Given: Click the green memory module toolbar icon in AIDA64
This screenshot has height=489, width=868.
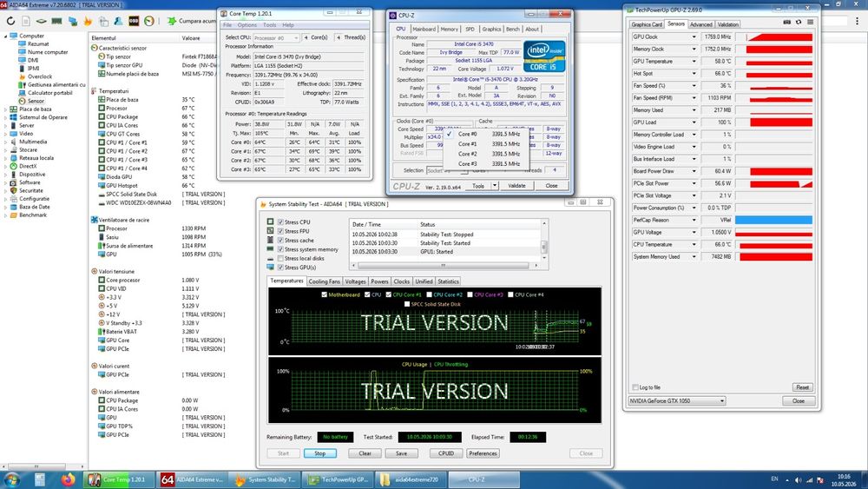Looking at the screenshot, I should tap(56, 21).
